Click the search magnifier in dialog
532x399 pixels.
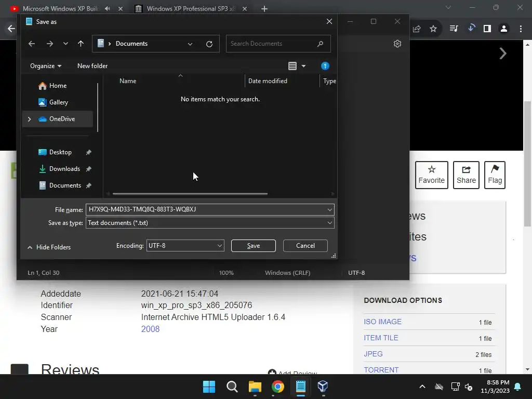coord(320,44)
